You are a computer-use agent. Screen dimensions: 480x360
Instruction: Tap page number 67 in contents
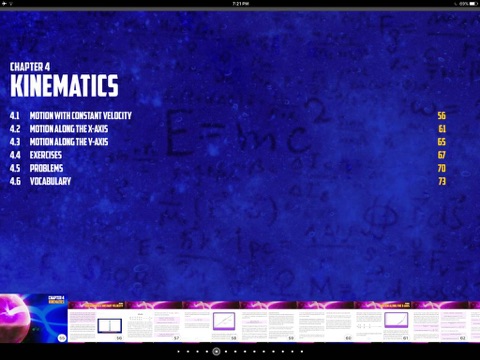[441, 155]
